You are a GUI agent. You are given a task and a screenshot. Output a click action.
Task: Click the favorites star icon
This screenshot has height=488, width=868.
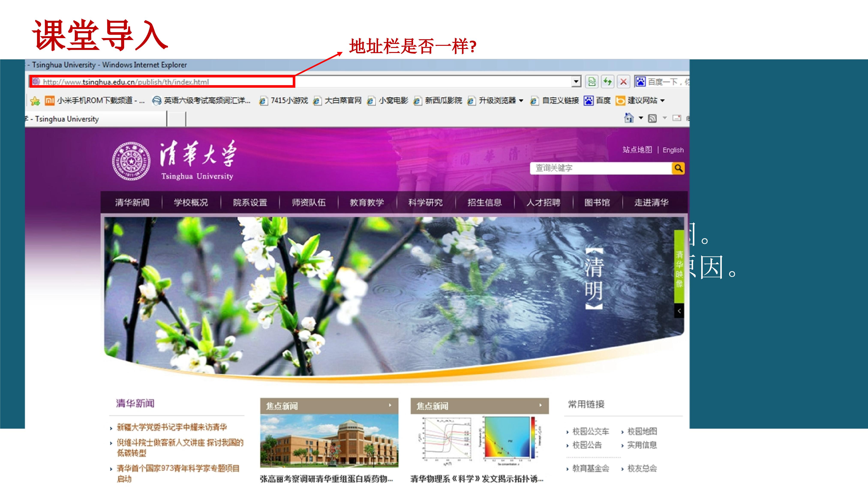[x=35, y=101]
